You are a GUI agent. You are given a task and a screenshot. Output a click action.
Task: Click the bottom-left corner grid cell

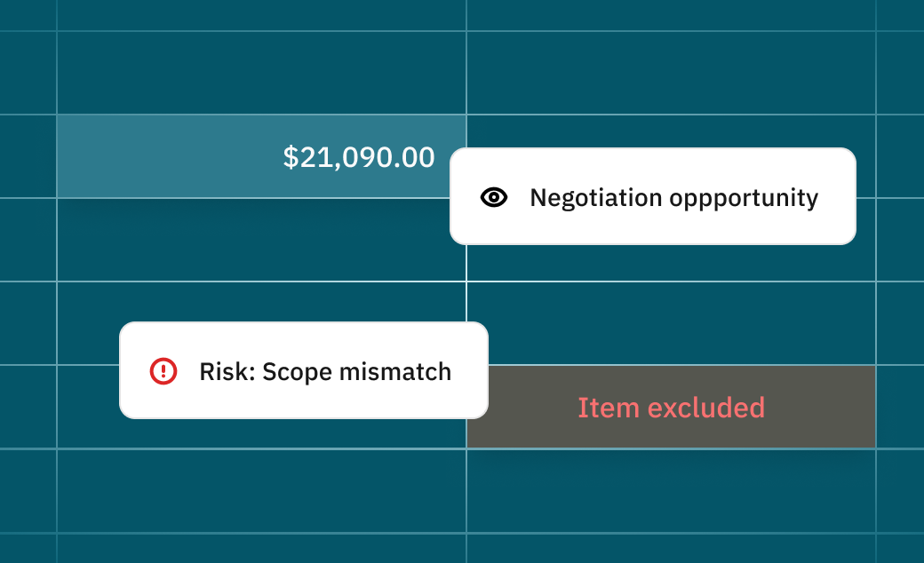[x=28, y=548]
